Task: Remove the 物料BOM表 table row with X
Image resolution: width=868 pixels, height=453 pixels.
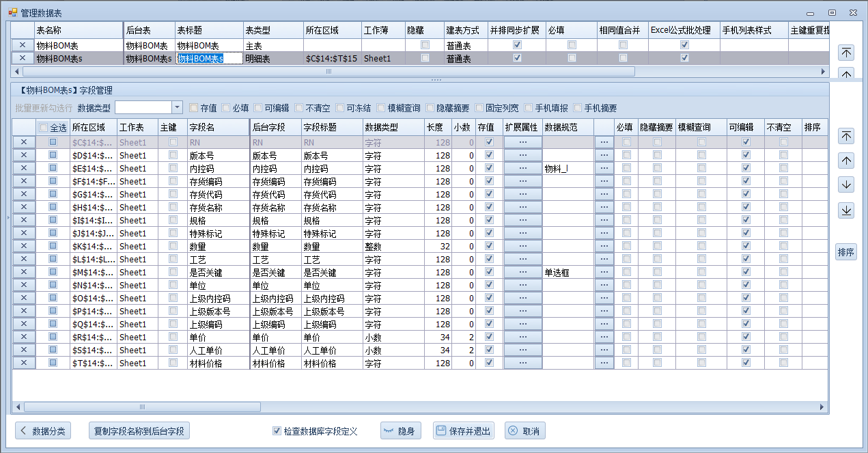Action: point(23,45)
